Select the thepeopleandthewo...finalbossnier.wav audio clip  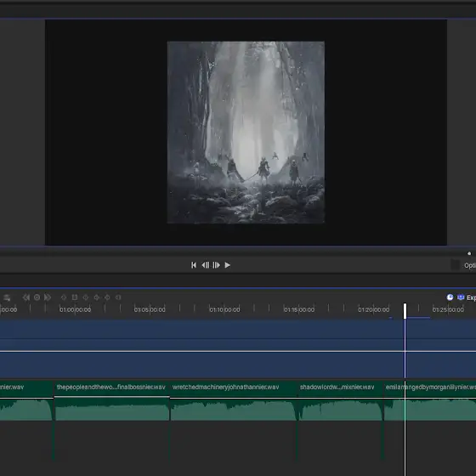click(x=111, y=400)
